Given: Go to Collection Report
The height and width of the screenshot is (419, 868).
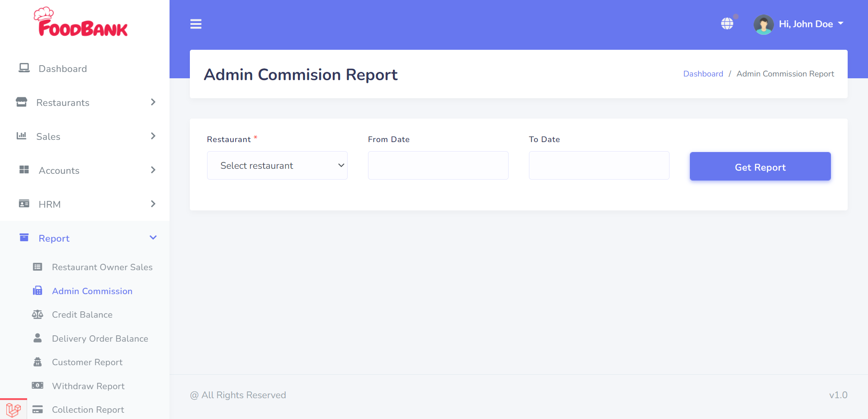Looking at the screenshot, I should (88, 409).
